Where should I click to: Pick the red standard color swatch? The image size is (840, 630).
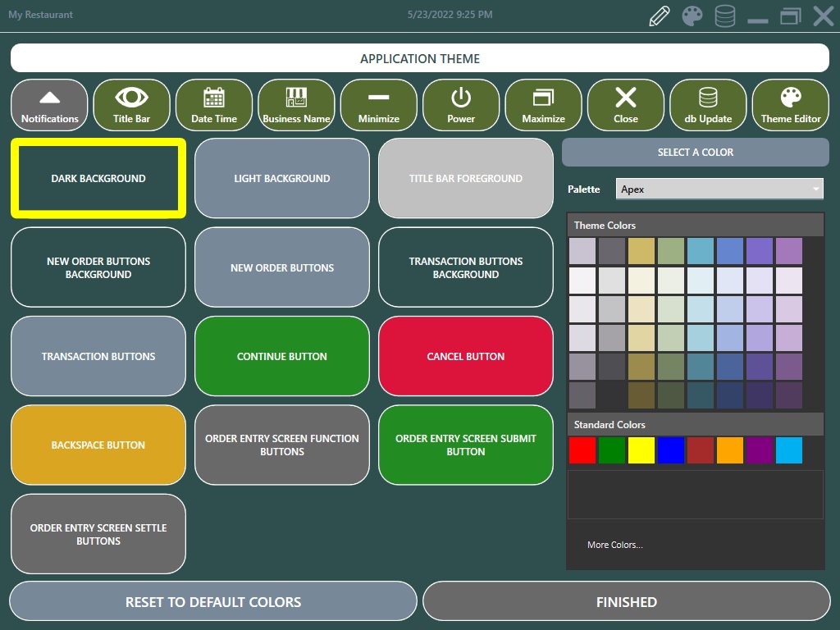click(x=582, y=450)
